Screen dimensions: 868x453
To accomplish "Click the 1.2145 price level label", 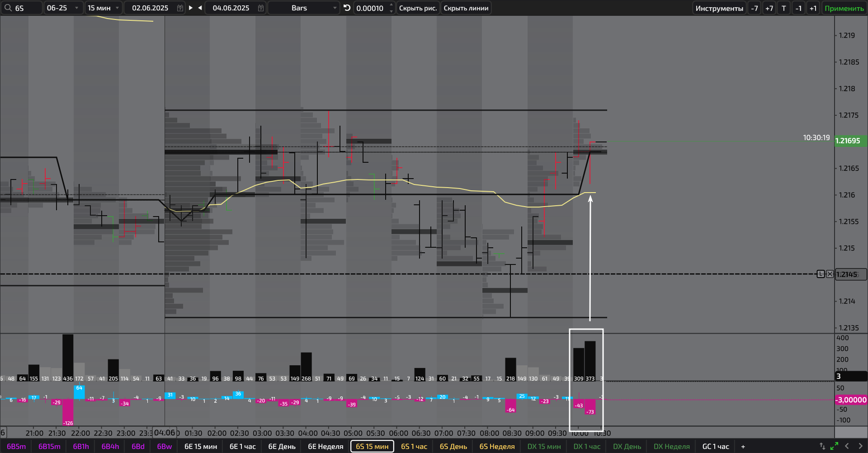I will [x=850, y=274].
